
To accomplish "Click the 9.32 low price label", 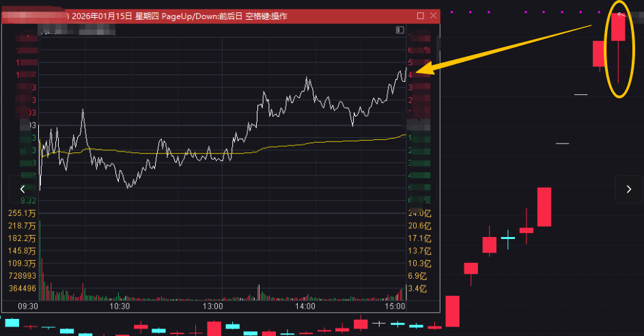I will coord(28,201).
